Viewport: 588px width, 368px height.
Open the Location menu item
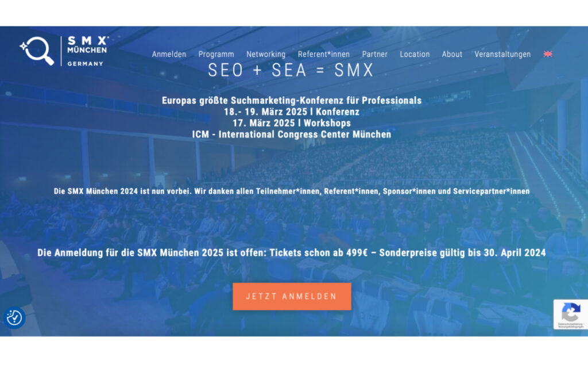pos(415,54)
